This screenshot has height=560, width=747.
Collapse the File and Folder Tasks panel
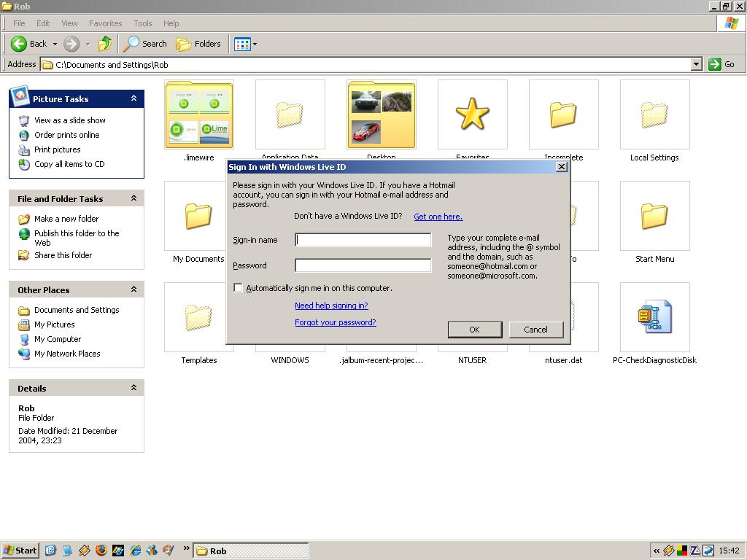(x=134, y=198)
